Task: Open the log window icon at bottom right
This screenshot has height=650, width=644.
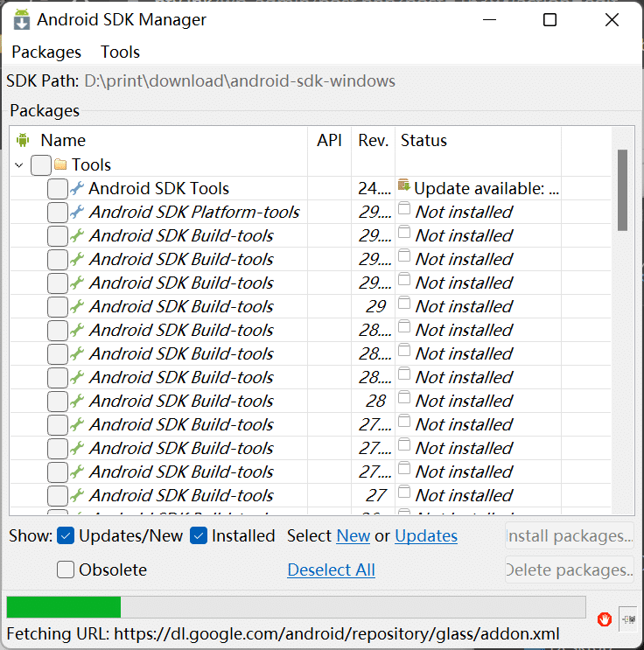Action: pyautogui.click(x=628, y=619)
